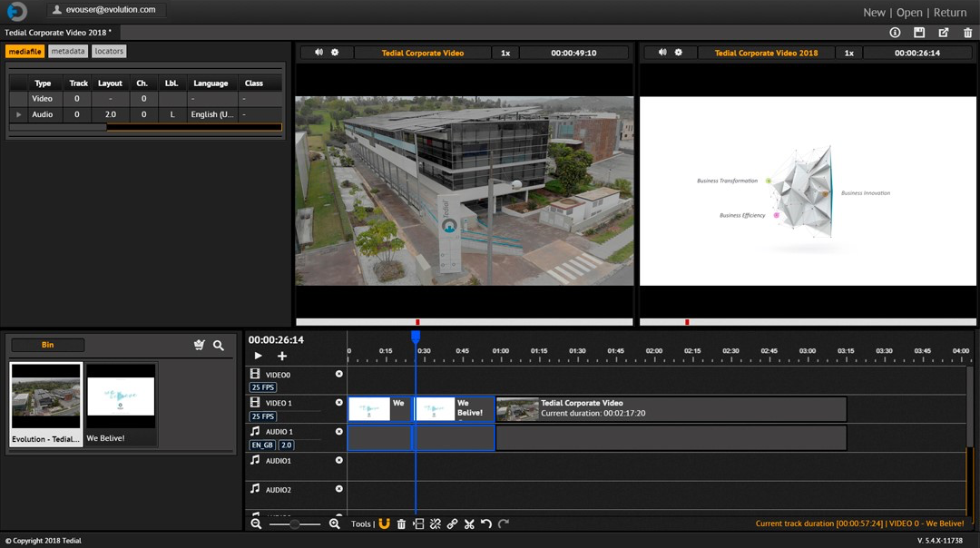Switch to the locators tab
The height and width of the screenshot is (548, 980).
(110, 51)
